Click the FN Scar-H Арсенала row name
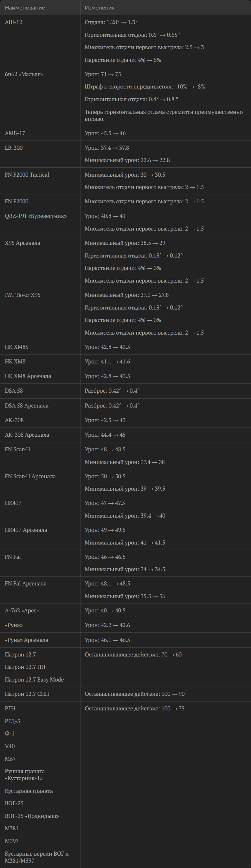Viewport: 251px width, 868px height. tap(30, 476)
